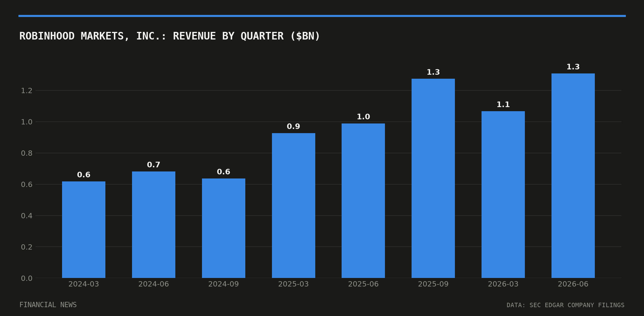Image resolution: width=644 pixels, height=316 pixels.
Task: Click the x-axis label 2024-06
Action: click(154, 284)
